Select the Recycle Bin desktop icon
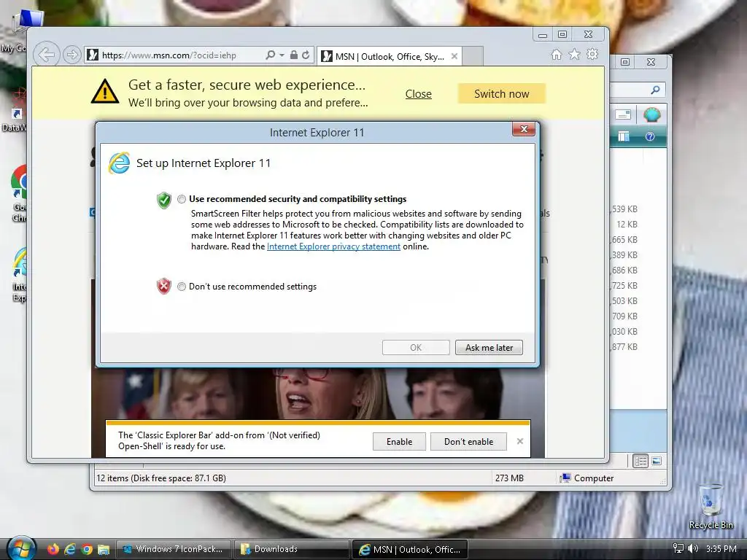Screen dimensions: 747x560 (711, 507)
